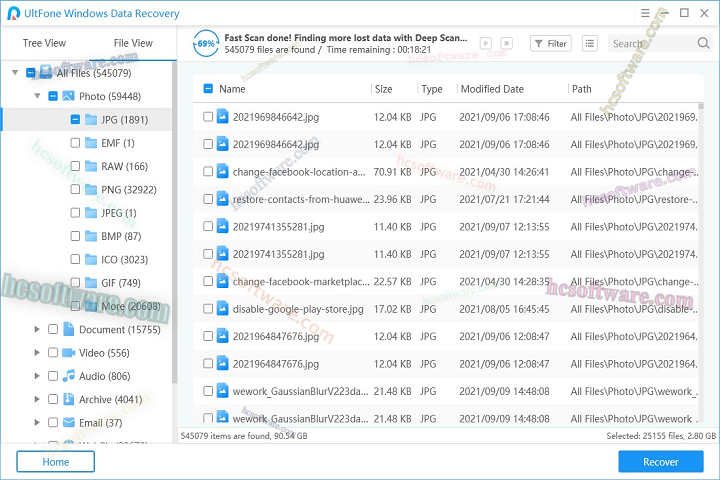Click the search magnifier icon
720x480 pixels.
[x=703, y=43]
